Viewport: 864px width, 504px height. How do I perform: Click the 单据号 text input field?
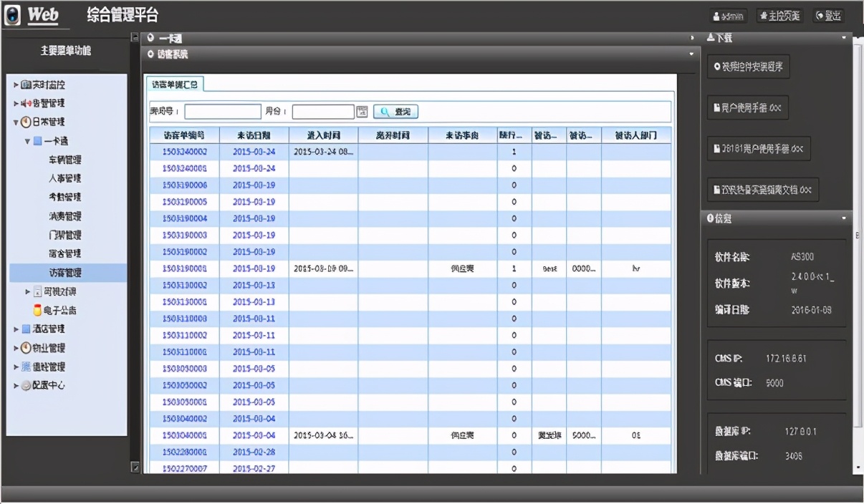pyautogui.click(x=223, y=112)
